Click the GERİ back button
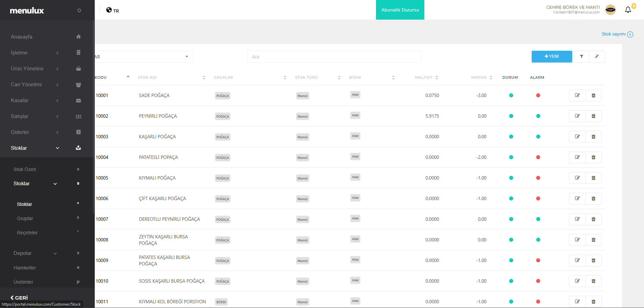This screenshot has width=644, height=308. point(19,298)
